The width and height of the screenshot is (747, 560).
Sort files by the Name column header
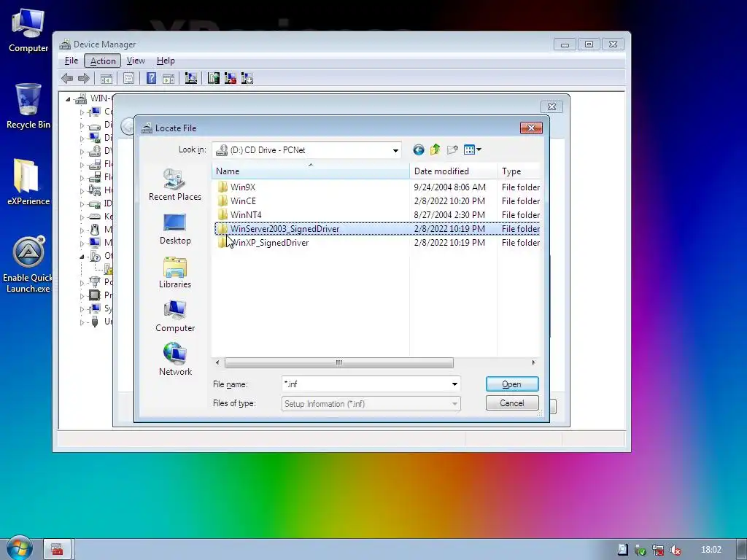[x=311, y=171]
